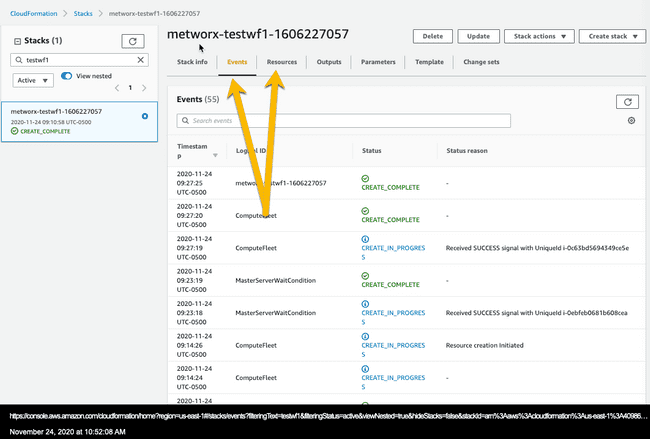Click the Update stack button

(478, 36)
